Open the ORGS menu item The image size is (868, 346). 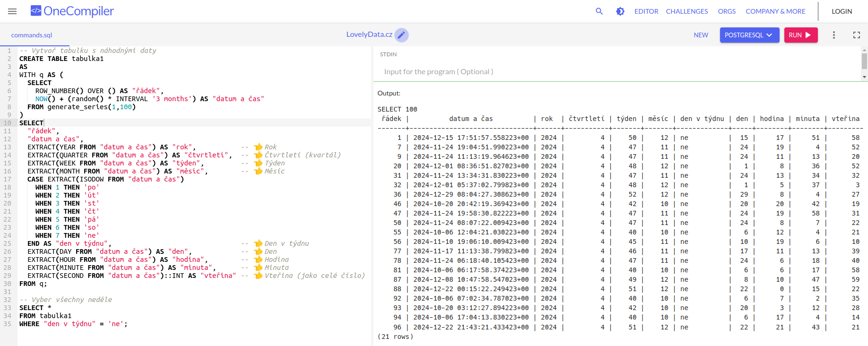tap(727, 11)
